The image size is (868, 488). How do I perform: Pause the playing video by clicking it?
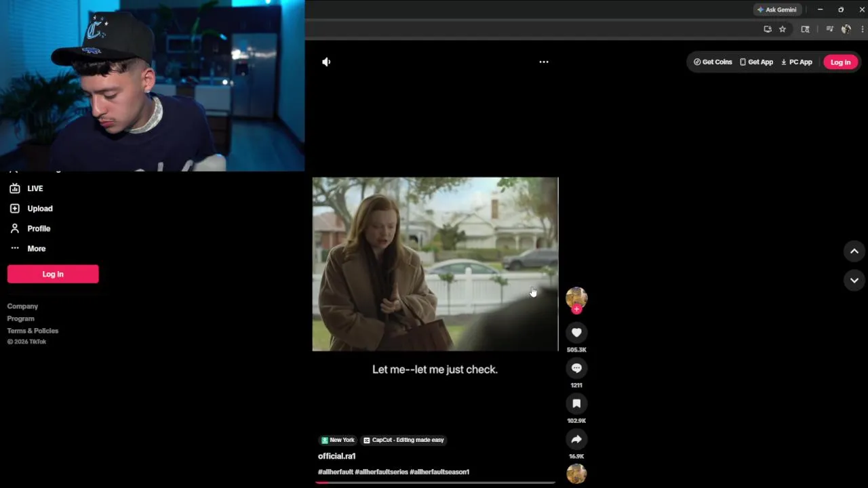tap(435, 264)
